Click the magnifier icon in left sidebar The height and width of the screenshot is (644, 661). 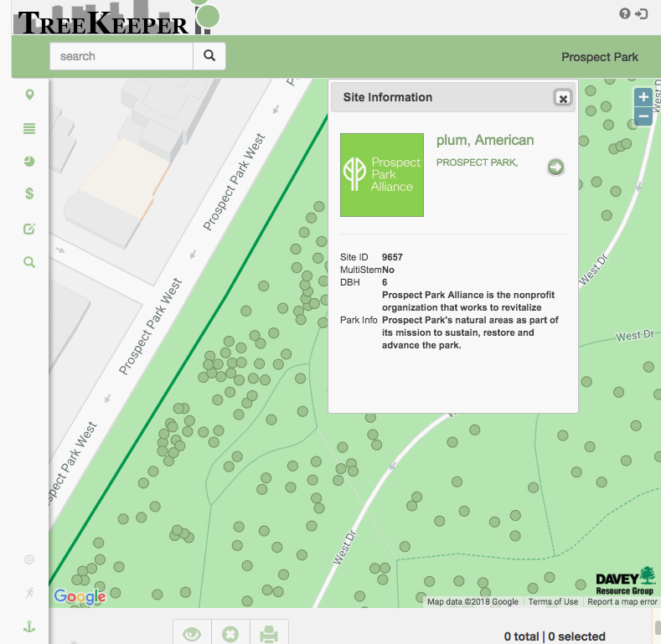pyautogui.click(x=30, y=262)
